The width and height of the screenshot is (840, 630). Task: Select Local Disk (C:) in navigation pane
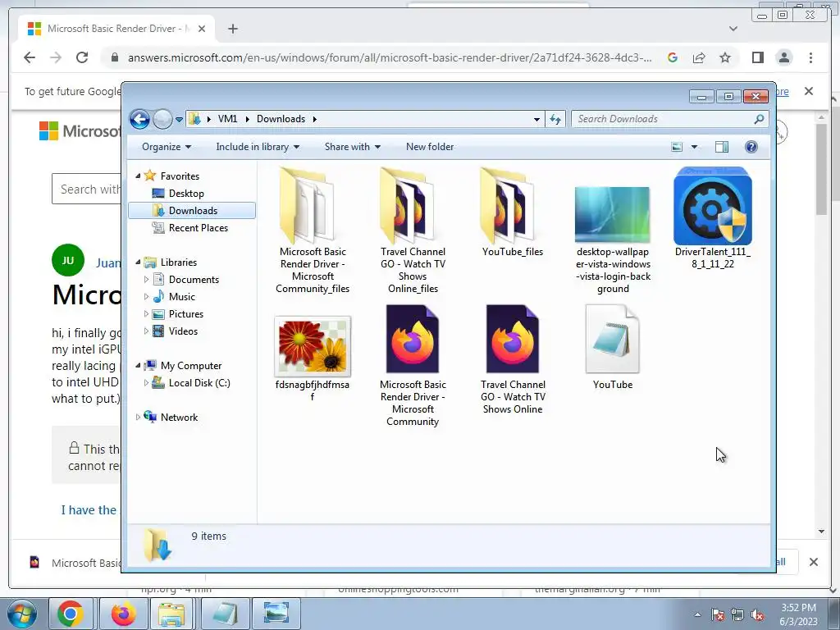click(199, 383)
